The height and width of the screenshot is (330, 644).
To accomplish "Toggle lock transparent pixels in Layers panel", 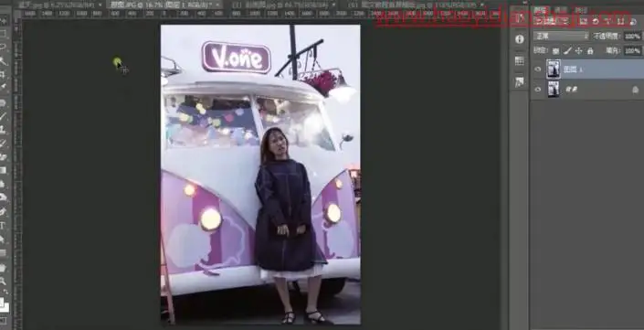I will pos(555,51).
